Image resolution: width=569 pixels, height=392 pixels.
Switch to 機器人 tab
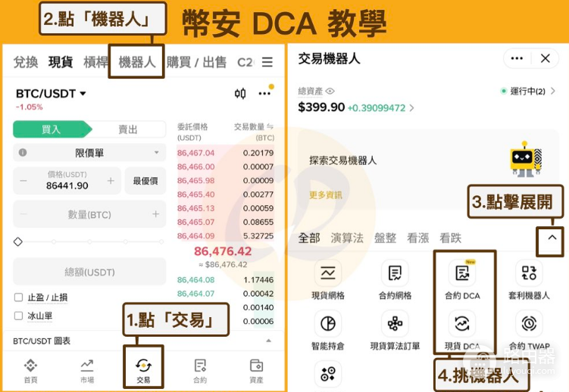137,62
